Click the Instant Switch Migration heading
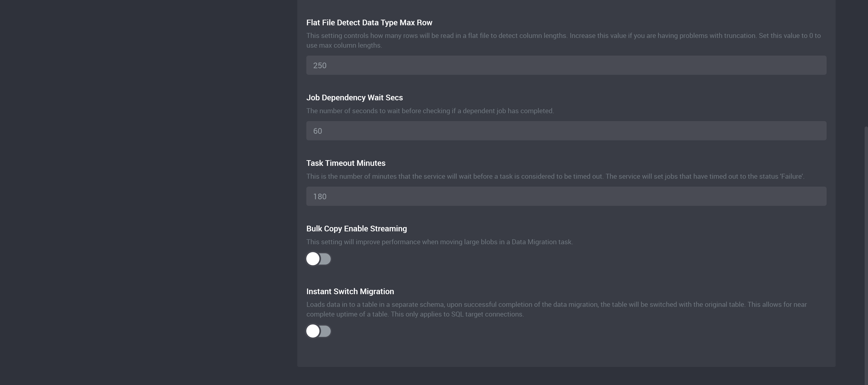The image size is (868, 385). (x=350, y=291)
